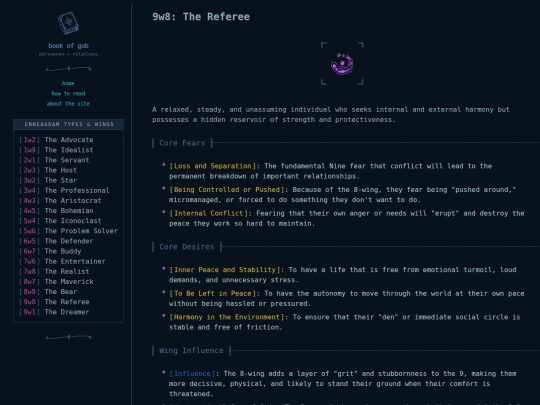The image size is (540, 405).
Task: Go to 3w2 The Star
Action: pyautogui.click(x=48, y=180)
